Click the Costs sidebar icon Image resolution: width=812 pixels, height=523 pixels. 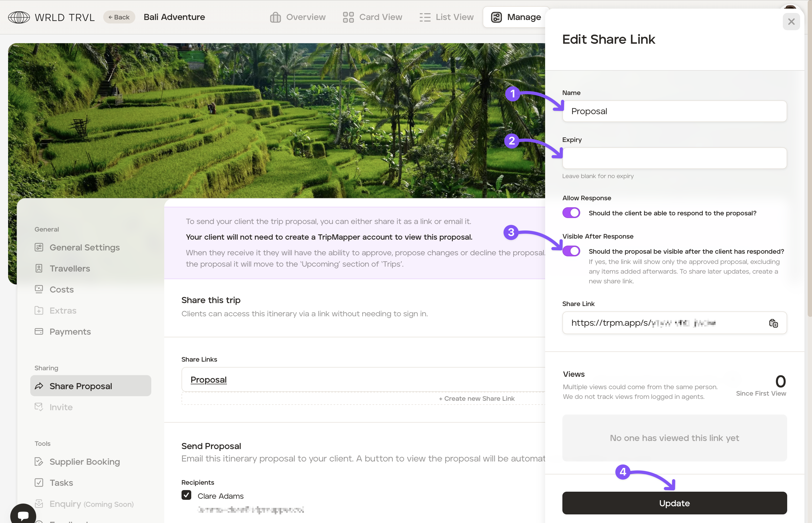click(x=39, y=289)
